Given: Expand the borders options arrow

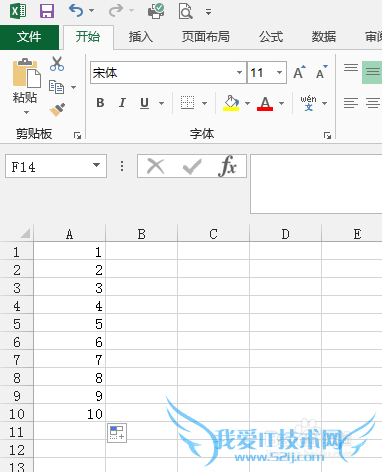Looking at the screenshot, I should click(205, 103).
